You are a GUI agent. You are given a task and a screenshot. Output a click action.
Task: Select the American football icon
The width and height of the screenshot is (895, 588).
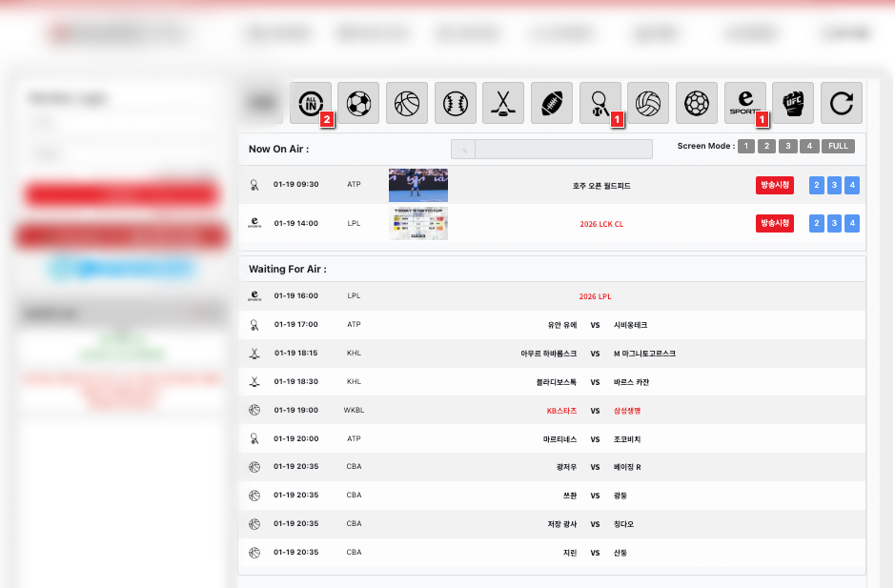coord(552,103)
